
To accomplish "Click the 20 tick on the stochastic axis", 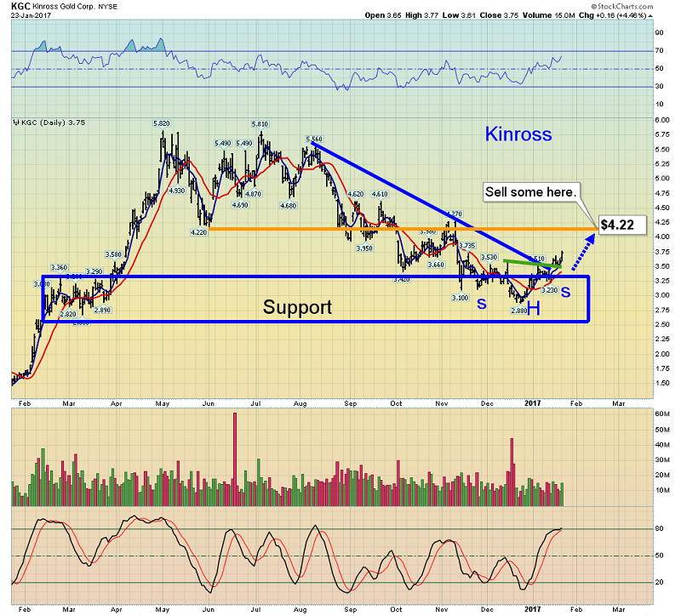I will [x=659, y=582].
